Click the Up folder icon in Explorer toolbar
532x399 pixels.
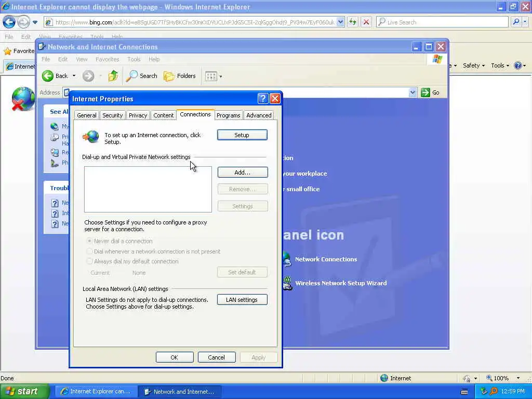(113, 76)
